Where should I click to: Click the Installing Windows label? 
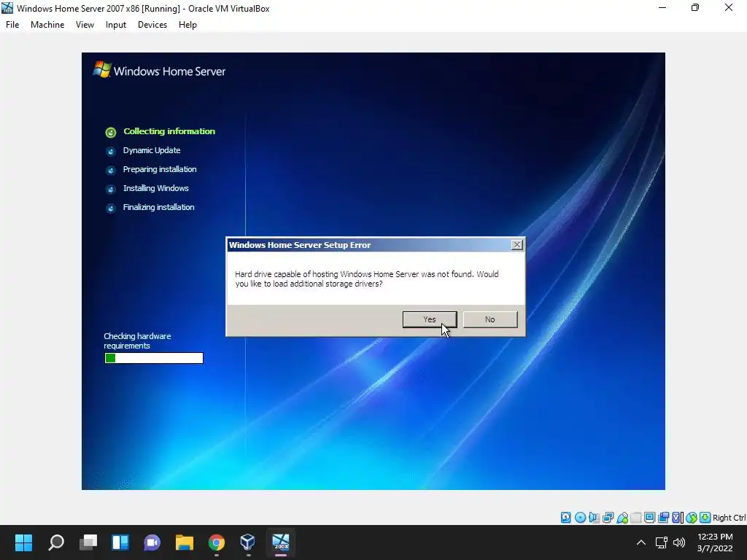[156, 189]
